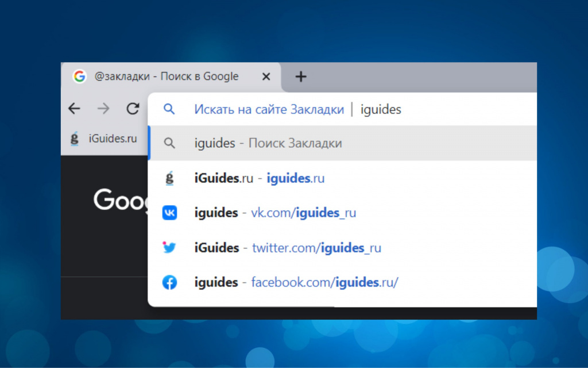The height and width of the screenshot is (368, 588).
Task: Click the forward navigation arrow
Action: click(103, 109)
